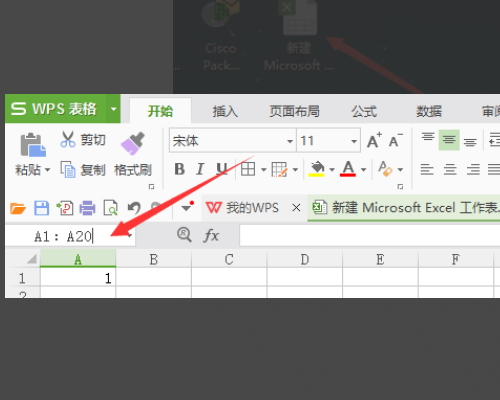
Task: Toggle Bold formatting
Action: pos(179,169)
